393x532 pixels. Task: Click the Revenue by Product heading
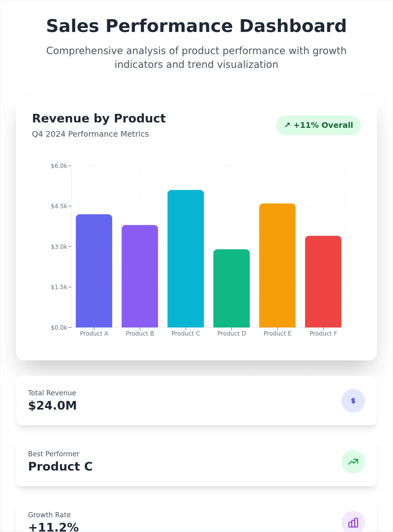99,118
